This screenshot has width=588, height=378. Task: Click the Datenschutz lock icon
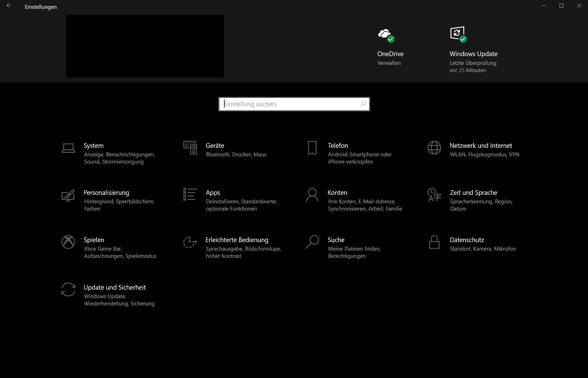(434, 242)
